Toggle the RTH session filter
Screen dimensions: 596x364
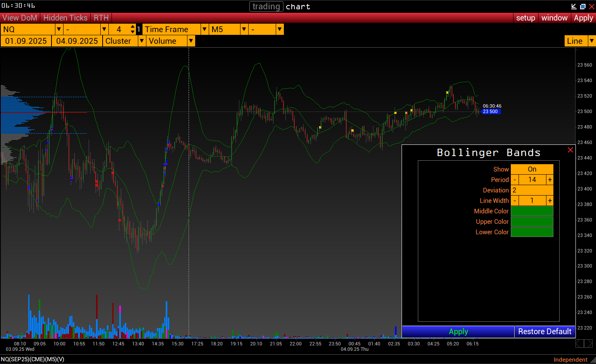(101, 18)
